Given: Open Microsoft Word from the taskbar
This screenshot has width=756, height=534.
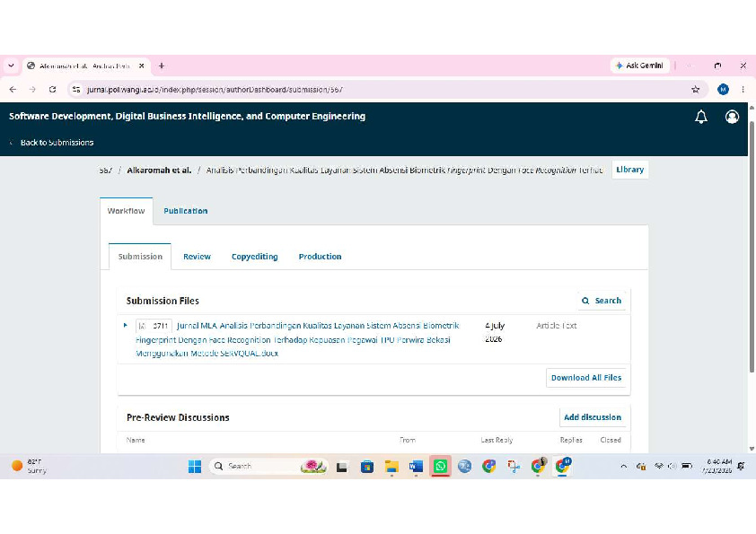Looking at the screenshot, I should (x=416, y=466).
